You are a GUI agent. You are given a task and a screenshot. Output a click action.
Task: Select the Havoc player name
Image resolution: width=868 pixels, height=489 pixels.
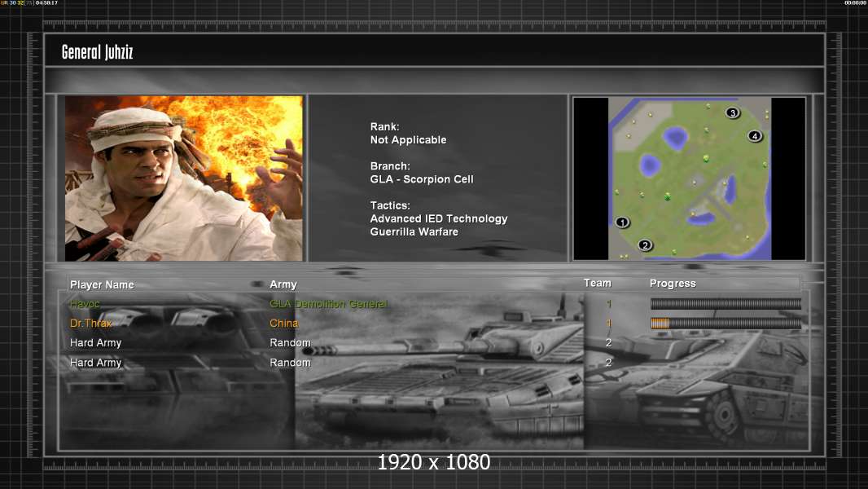(85, 304)
